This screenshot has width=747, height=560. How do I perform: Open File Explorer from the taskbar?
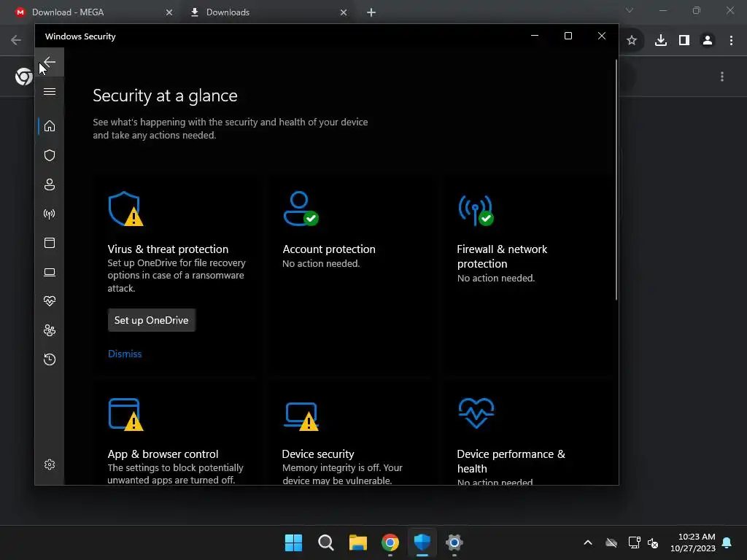[x=357, y=542]
